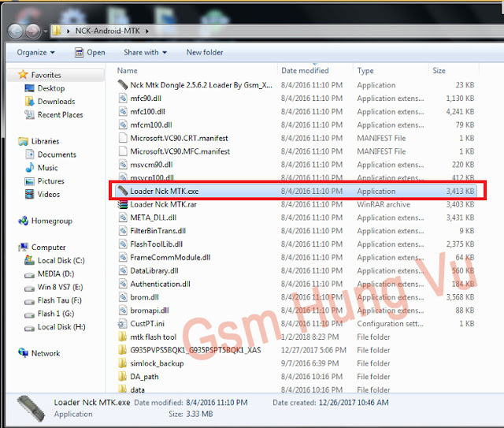Select DA_path folder icon
This screenshot has height=428, width=504.
point(123,377)
